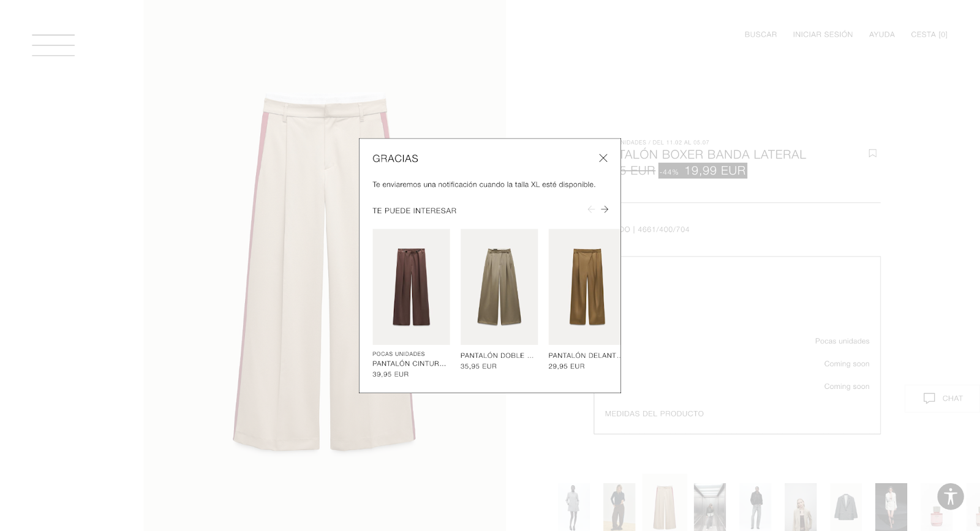Open the accessibility options button
Image resolution: width=980 pixels, height=531 pixels.
pyautogui.click(x=951, y=496)
